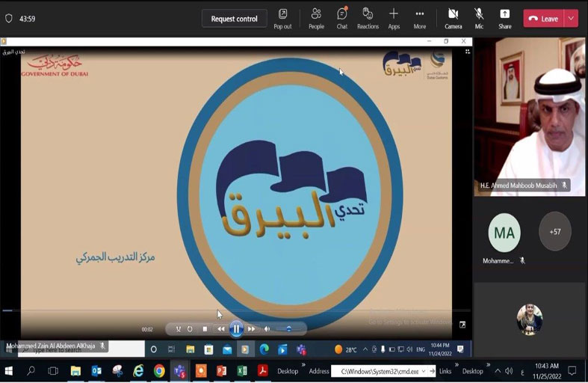Open Google Chrome from the taskbar

159,371
